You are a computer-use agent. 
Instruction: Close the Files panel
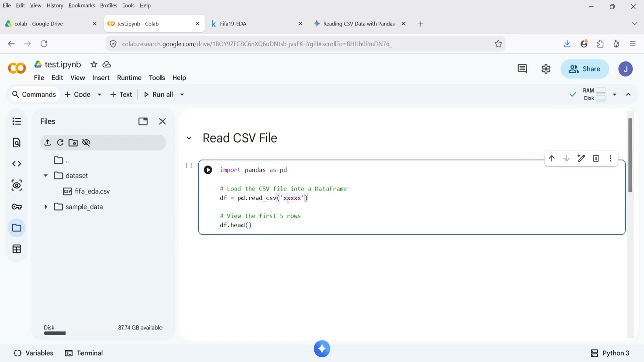click(163, 121)
